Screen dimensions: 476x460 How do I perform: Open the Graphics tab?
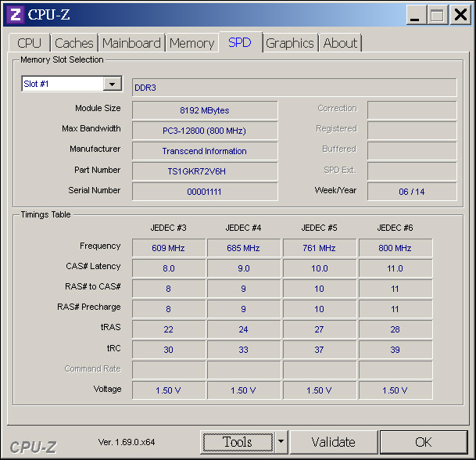tap(290, 43)
